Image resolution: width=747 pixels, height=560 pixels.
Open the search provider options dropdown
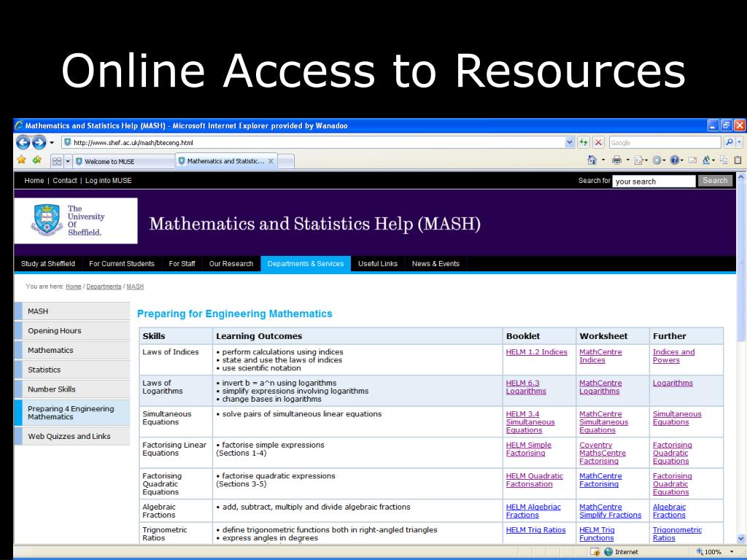[x=740, y=142]
